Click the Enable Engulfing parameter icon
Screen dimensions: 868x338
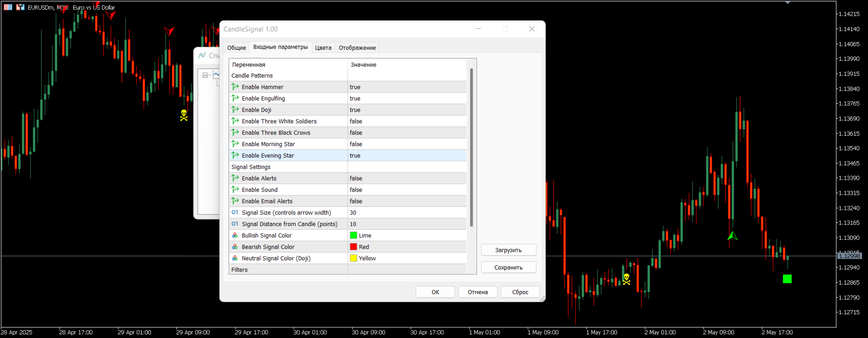click(x=235, y=98)
